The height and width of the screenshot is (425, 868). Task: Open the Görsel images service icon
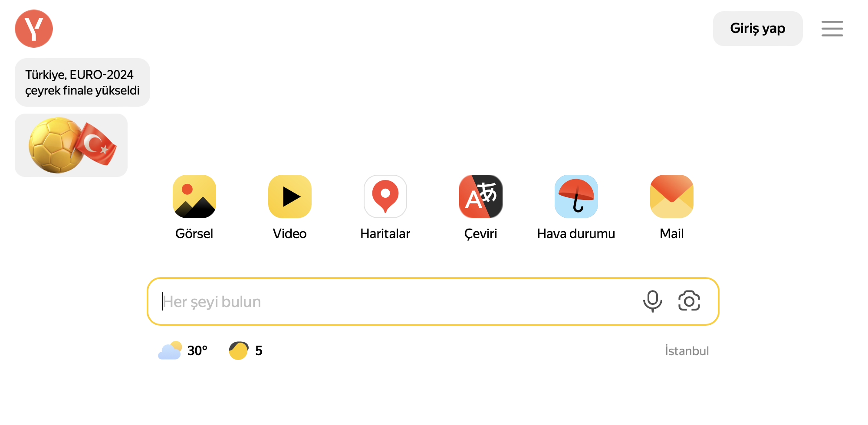click(194, 196)
